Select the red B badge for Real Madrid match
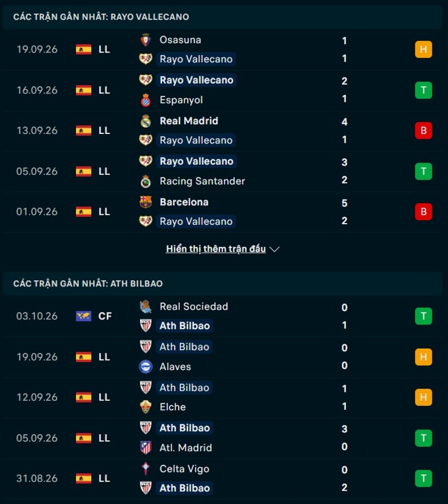 coord(423,131)
